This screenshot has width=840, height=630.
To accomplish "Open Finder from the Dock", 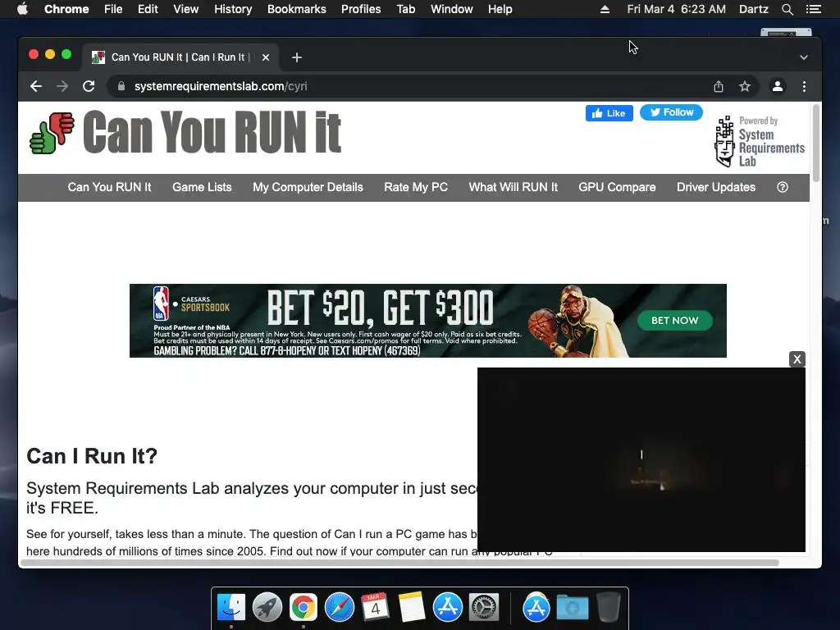I will tap(231, 607).
